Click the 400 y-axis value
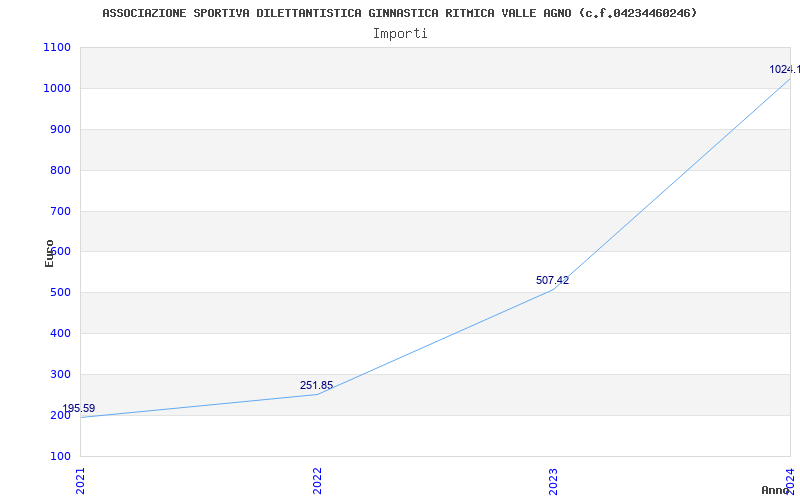The width and height of the screenshot is (800, 500). [60, 334]
